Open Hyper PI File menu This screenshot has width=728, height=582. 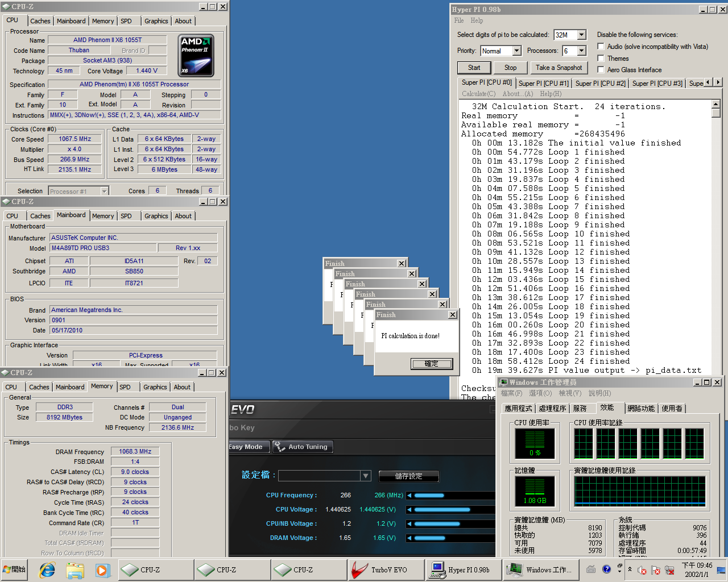459,20
